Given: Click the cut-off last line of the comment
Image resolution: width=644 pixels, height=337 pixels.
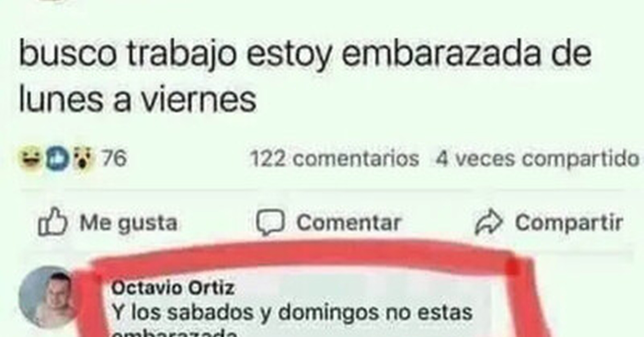Looking at the screenshot, I should click(175, 333).
